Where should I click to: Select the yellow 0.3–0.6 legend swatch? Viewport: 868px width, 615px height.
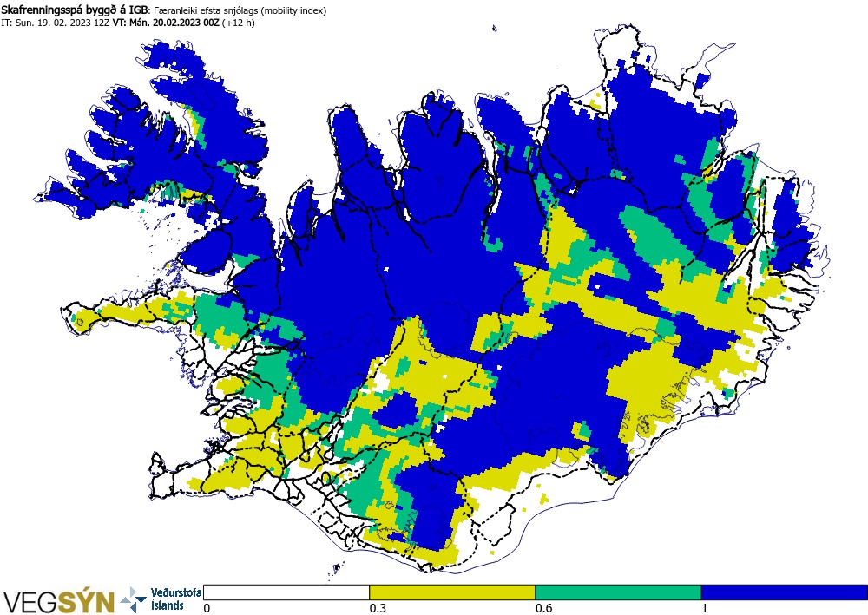pos(452,592)
